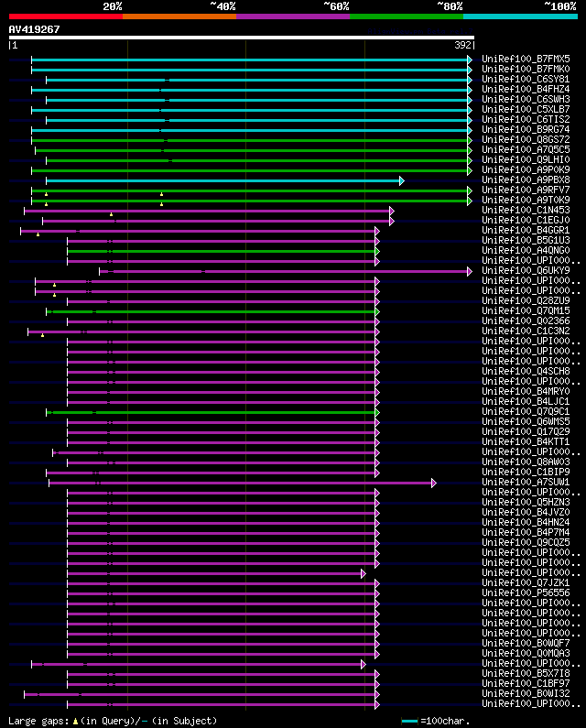Screen dimensions: 586x728
Task: Pick the UniRef100_Q02366 subject name
Action: (x=526, y=321)
